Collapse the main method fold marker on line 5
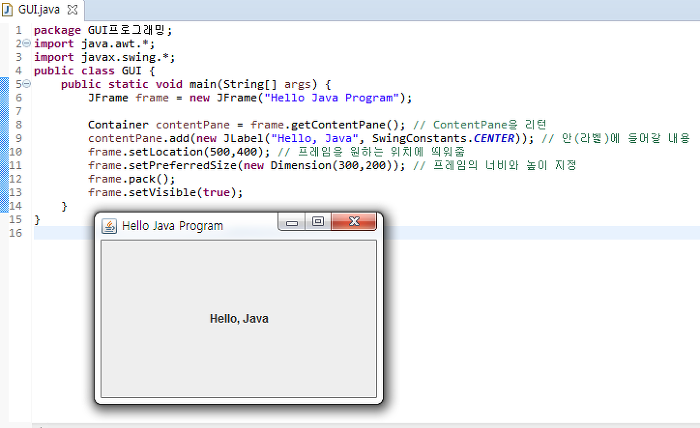The image size is (700, 428). coord(26,84)
